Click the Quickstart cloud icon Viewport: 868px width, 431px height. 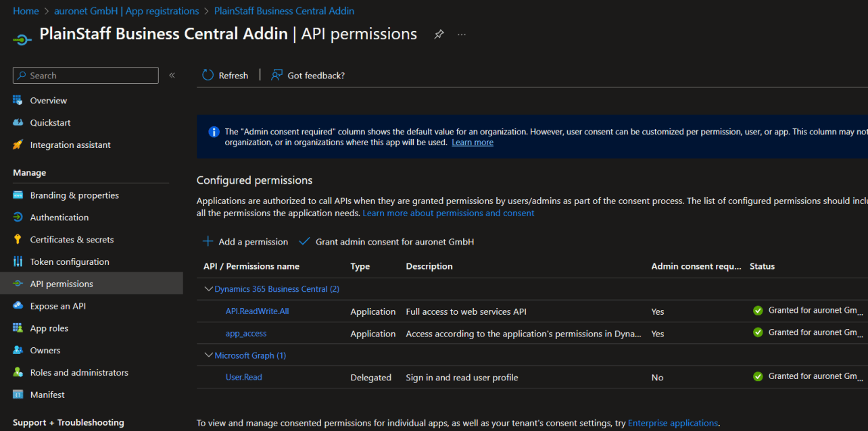18,122
